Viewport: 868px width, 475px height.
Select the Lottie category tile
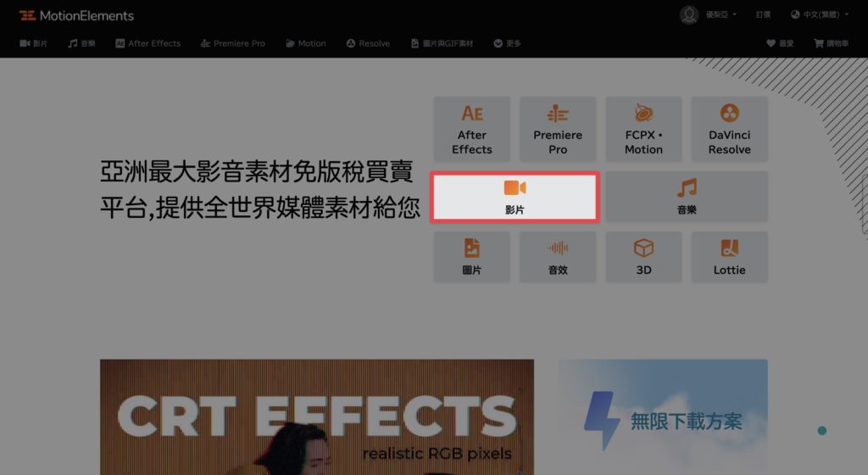[729, 257]
